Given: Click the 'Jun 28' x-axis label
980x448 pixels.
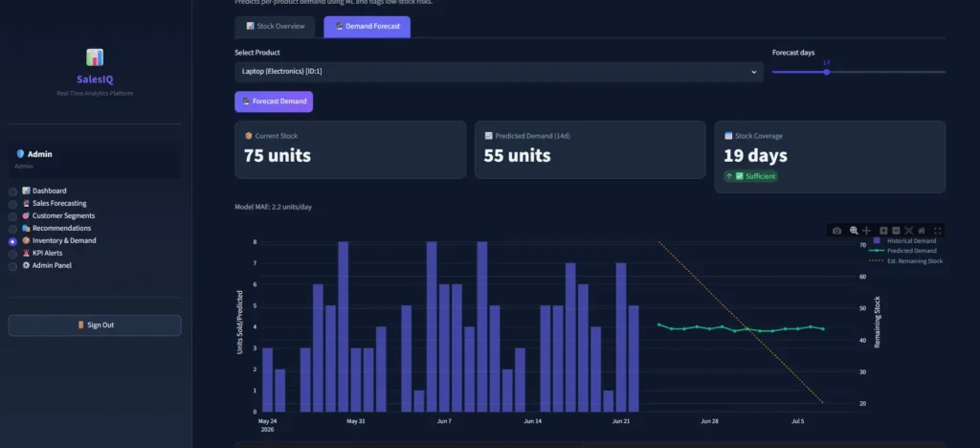Looking at the screenshot, I should [709, 421].
